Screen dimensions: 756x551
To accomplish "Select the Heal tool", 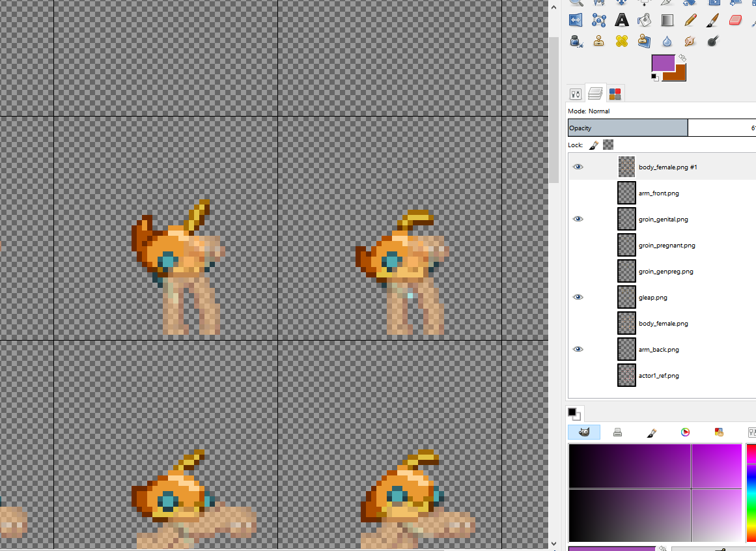I will (622, 42).
